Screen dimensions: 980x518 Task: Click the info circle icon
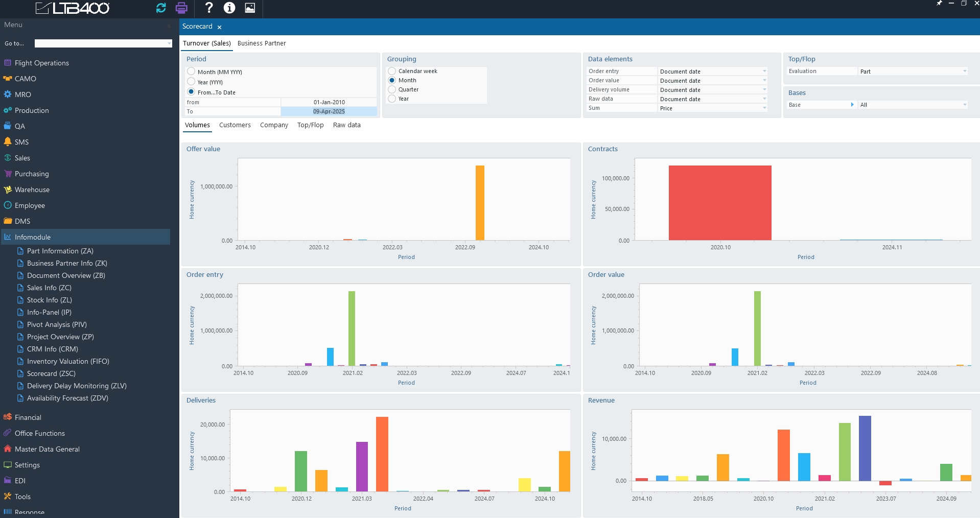[229, 8]
